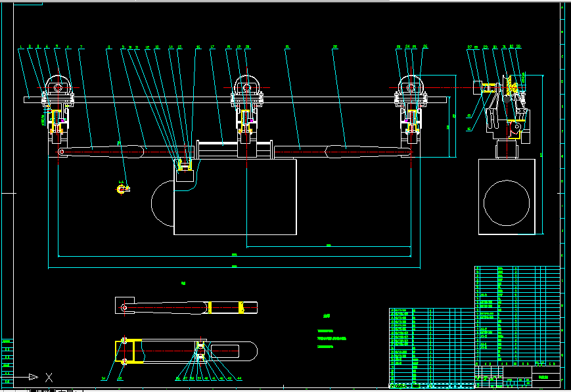Click part balloon number 4
The height and width of the screenshot is (392, 571).
pyautogui.click(x=47, y=47)
